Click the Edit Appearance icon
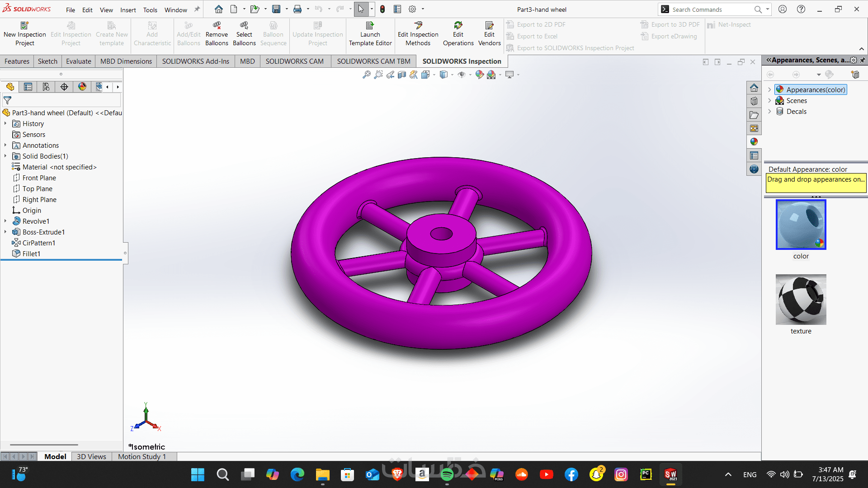868x488 pixels. [x=479, y=75]
